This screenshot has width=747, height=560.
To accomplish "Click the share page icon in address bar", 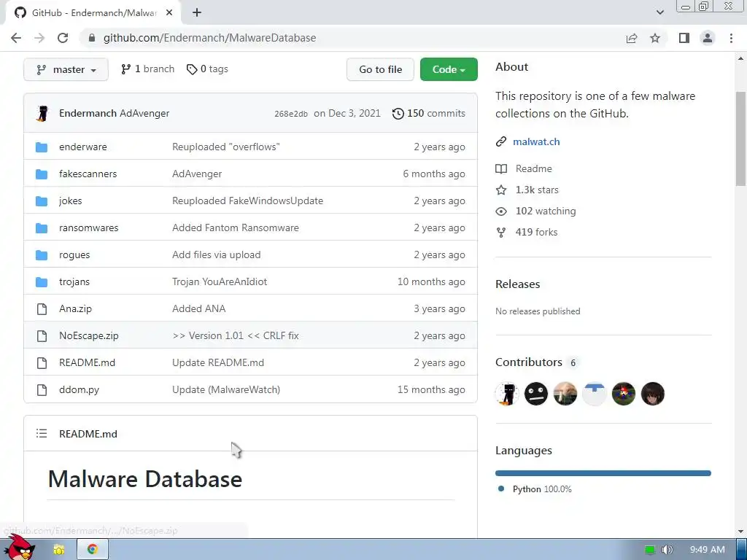I will click(632, 38).
